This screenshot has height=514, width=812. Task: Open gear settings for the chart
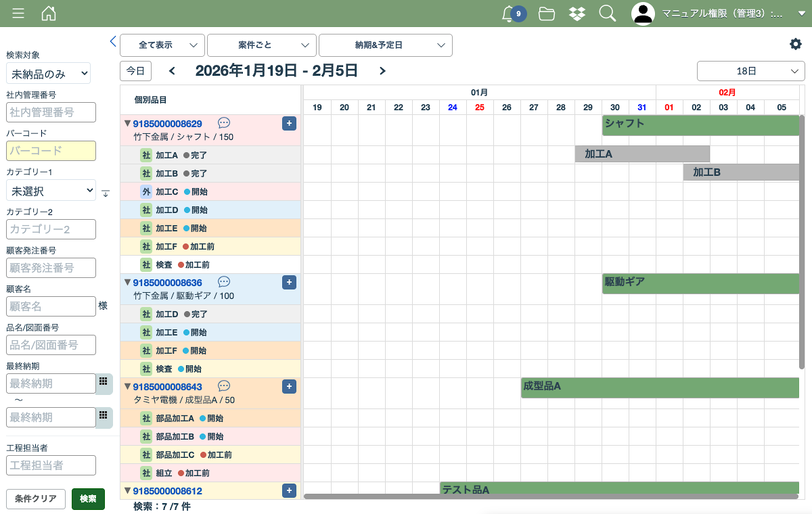tap(795, 44)
